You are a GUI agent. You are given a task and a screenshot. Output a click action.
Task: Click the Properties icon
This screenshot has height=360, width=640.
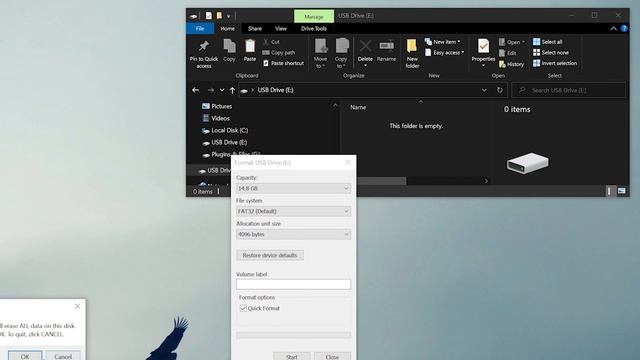[483, 46]
